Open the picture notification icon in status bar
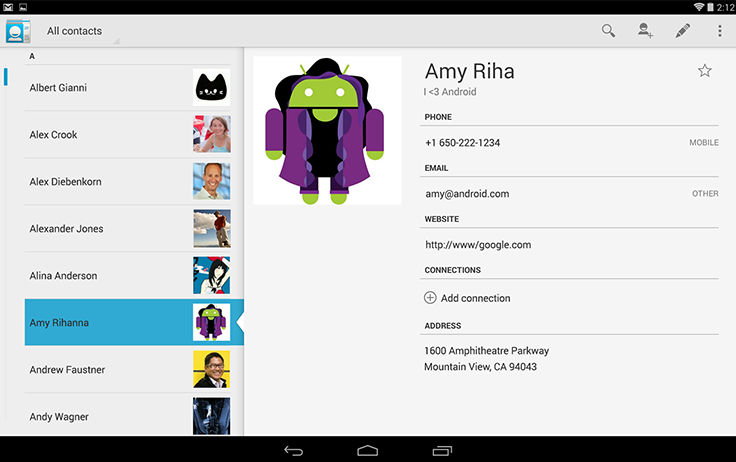736x462 pixels. coord(23,7)
